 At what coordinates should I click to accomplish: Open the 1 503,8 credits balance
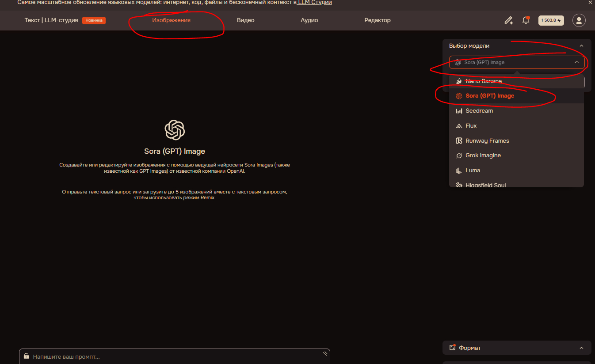551,20
